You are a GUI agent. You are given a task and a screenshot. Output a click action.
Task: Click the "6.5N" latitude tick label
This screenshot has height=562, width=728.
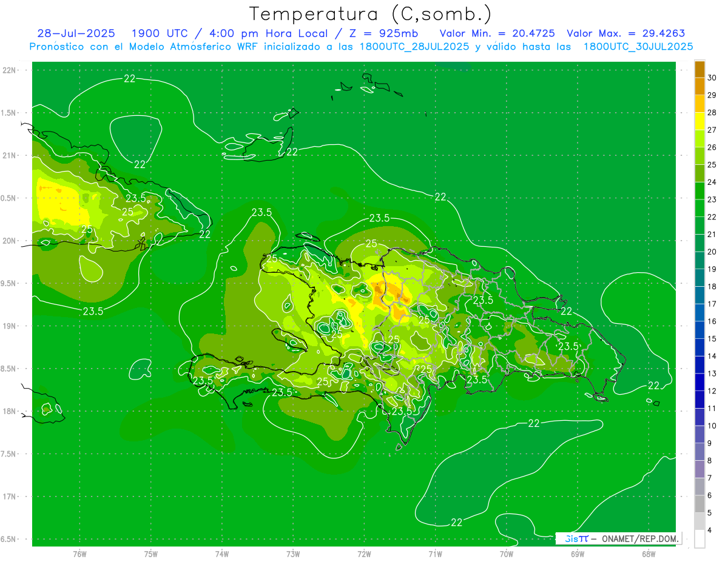(8, 540)
